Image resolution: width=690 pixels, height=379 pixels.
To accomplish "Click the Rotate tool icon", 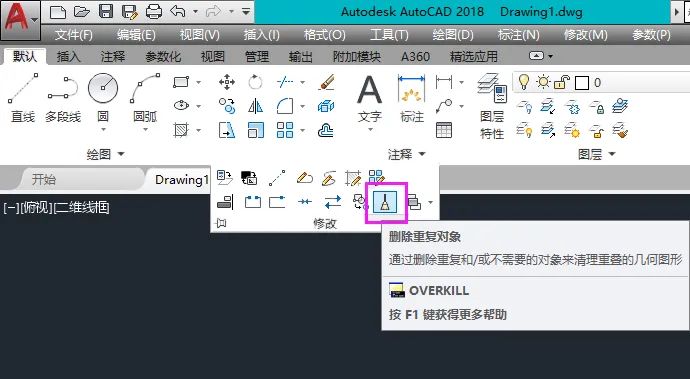I will click(255, 82).
